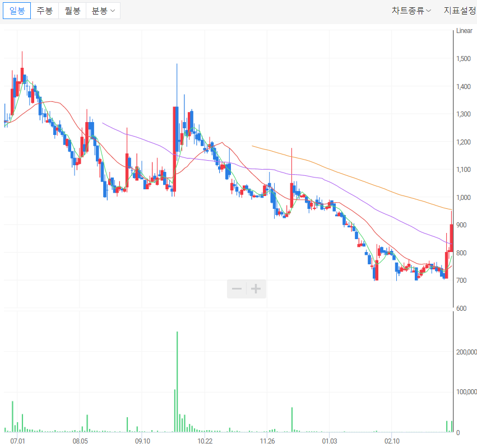Click the 09.10 date label

[142, 441]
